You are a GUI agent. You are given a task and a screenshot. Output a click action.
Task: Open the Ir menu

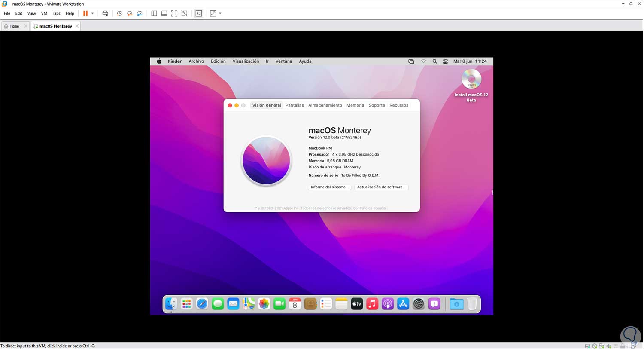coord(267,61)
